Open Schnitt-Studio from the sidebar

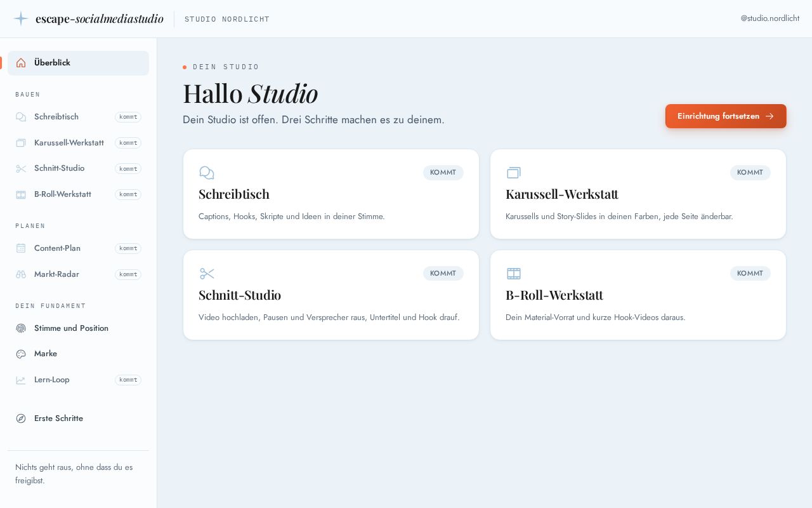(x=78, y=168)
